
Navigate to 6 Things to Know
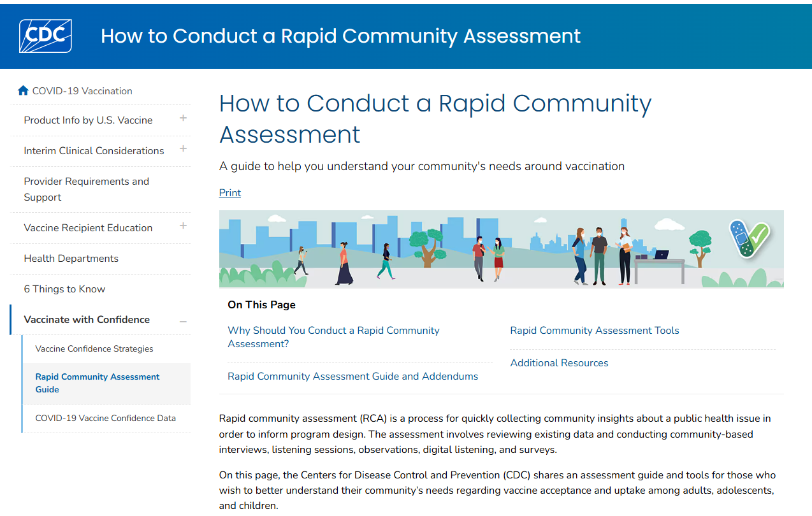coord(64,289)
